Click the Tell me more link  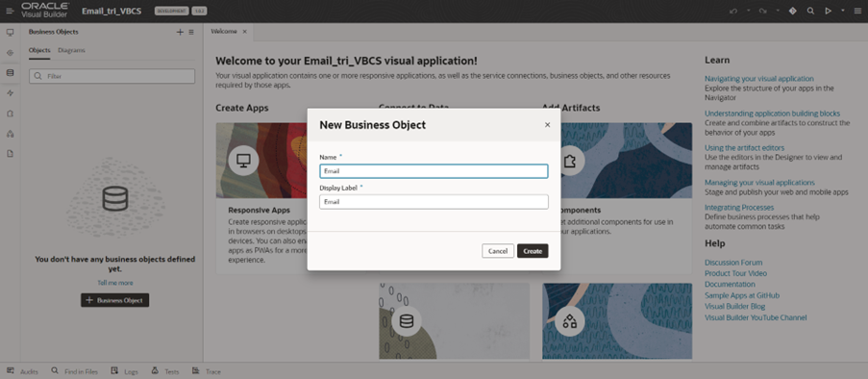pos(115,283)
